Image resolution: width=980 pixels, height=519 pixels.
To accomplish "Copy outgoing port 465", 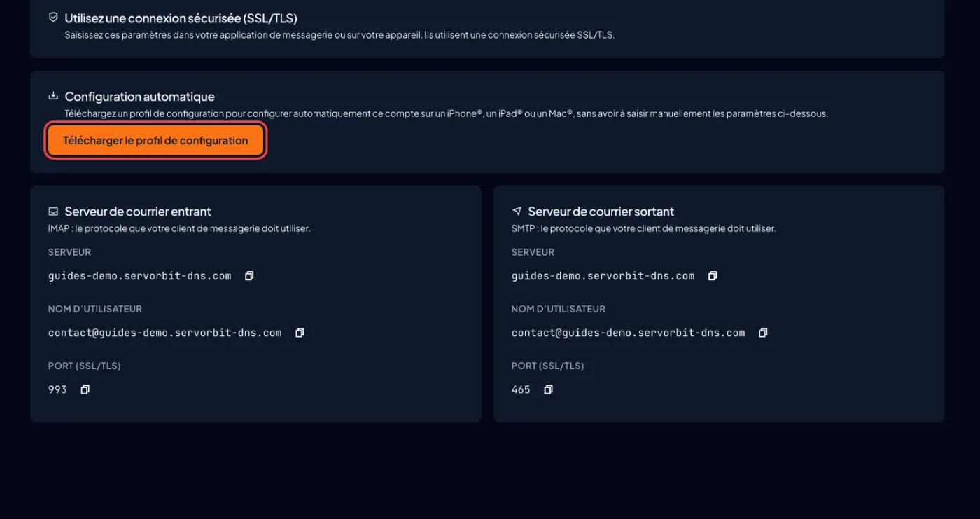I will click(x=548, y=389).
